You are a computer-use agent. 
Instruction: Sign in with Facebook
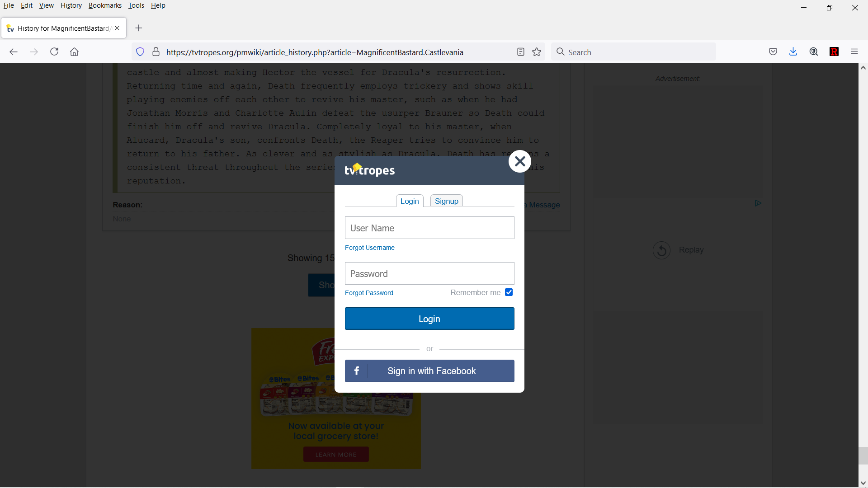click(429, 371)
